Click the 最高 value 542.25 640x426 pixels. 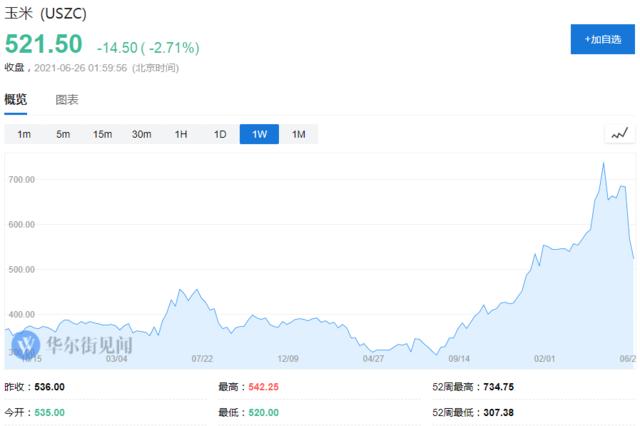263,387
